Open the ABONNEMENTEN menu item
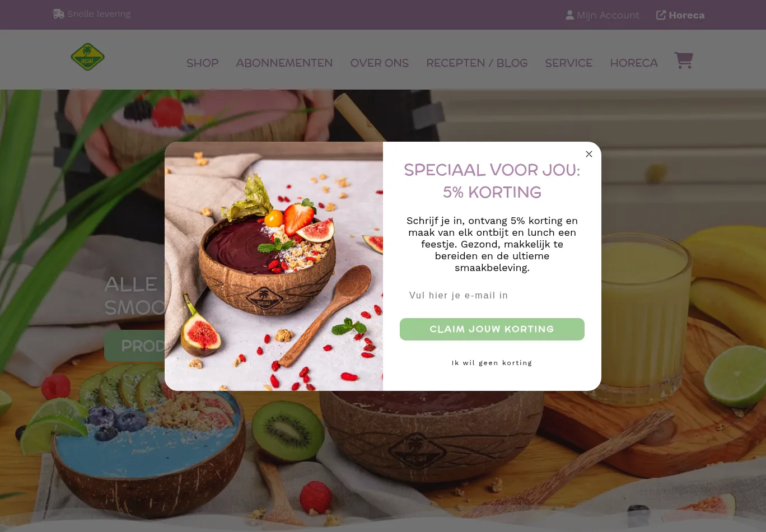 (284, 63)
